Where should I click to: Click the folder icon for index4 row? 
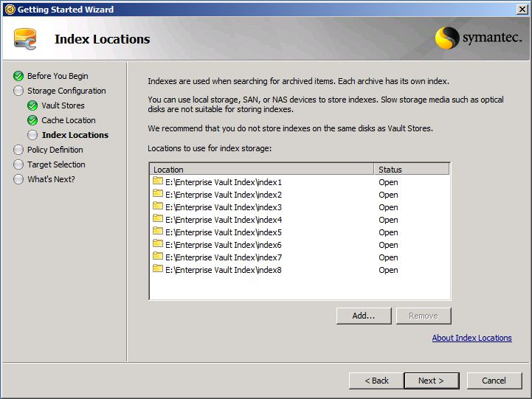157,218
